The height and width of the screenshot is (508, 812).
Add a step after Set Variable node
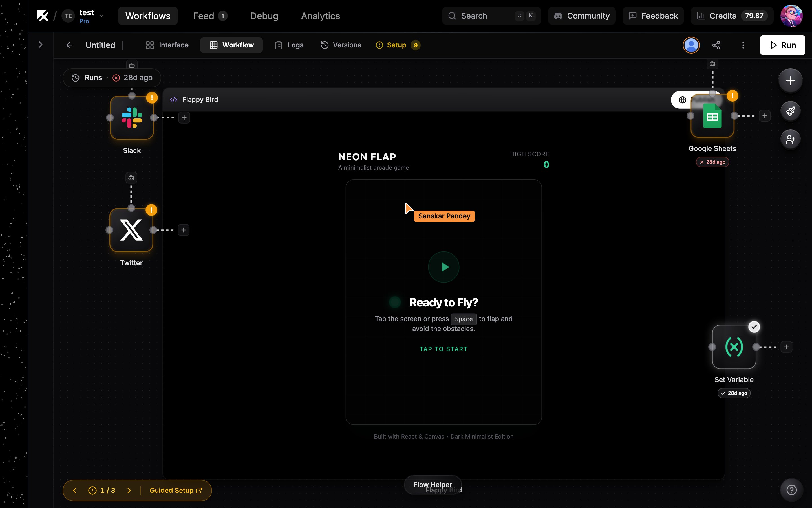[x=787, y=347]
